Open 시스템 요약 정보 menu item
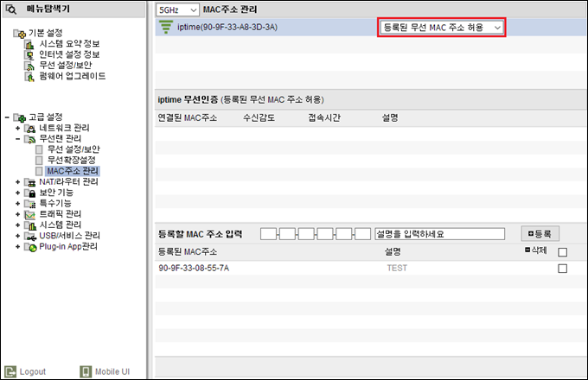588x380 pixels. click(x=70, y=44)
